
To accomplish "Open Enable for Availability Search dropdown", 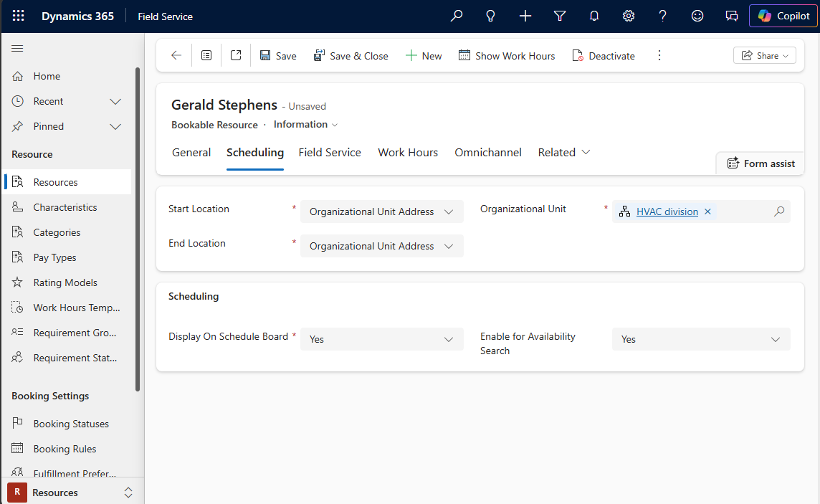I will pyautogui.click(x=701, y=339).
